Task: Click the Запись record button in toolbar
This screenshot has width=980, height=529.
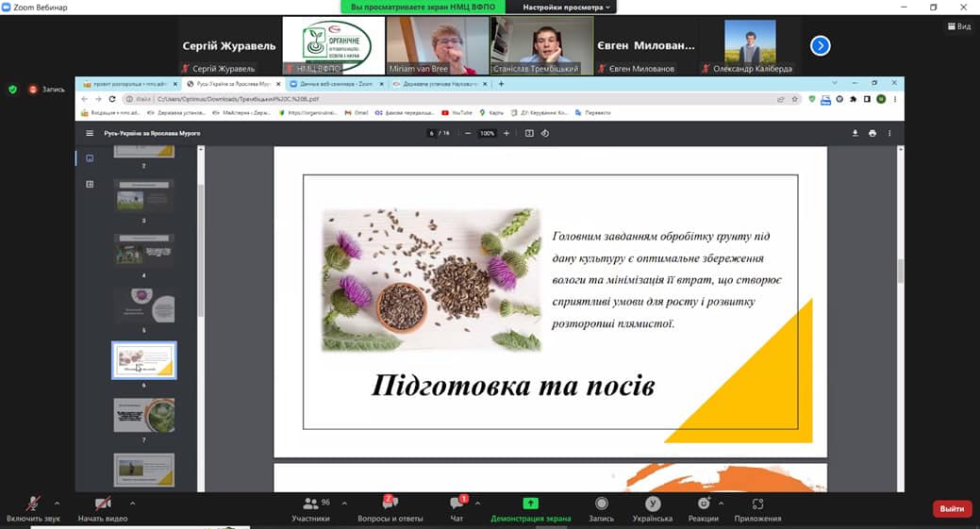Action: tap(601, 509)
